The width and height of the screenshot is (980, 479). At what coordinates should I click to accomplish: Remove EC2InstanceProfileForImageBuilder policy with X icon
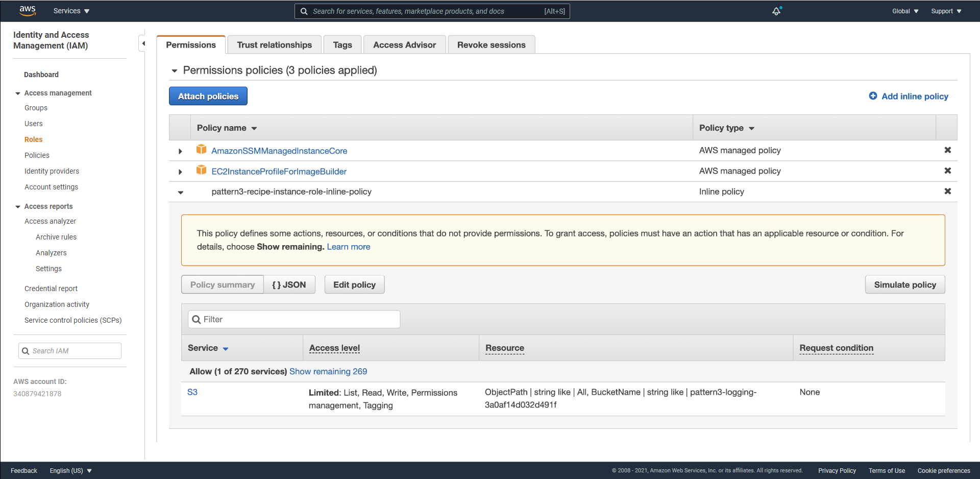click(947, 171)
